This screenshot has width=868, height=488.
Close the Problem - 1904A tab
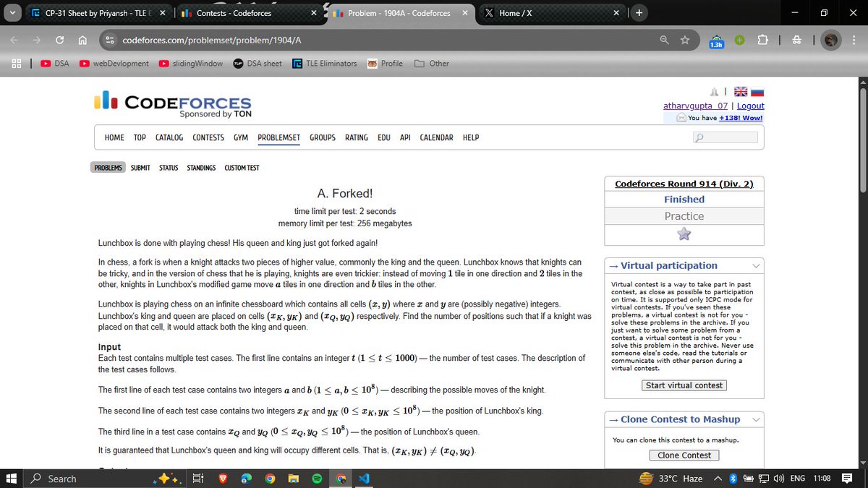(x=464, y=13)
